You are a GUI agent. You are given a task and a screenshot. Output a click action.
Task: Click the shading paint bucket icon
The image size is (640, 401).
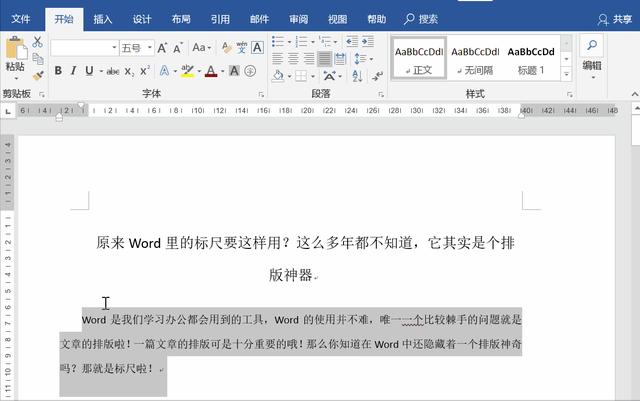pos(278,76)
